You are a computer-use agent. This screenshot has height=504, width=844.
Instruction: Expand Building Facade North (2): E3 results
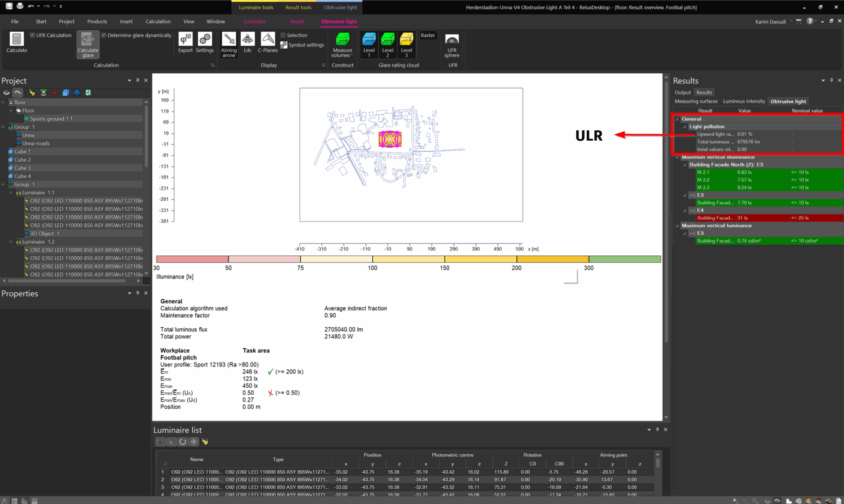684,165
